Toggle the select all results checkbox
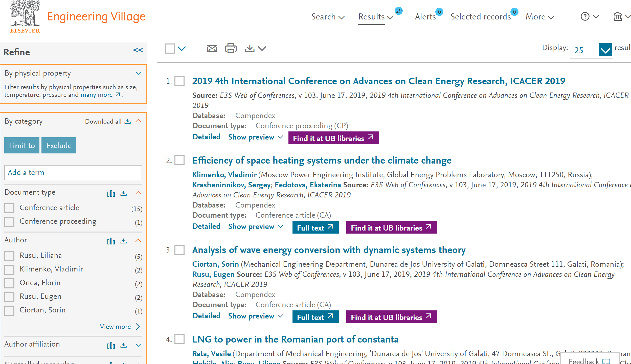Image resolution: width=631 pixels, height=364 pixels. (x=170, y=48)
